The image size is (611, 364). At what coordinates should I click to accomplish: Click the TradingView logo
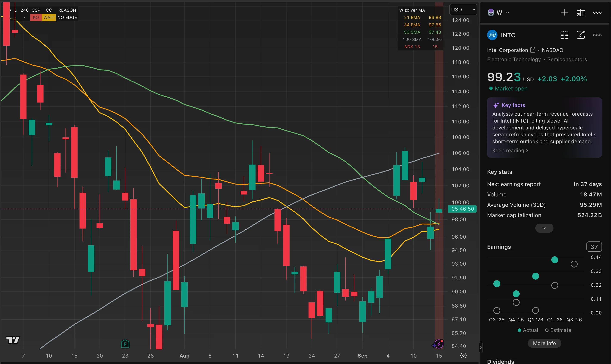coord(13,340)
